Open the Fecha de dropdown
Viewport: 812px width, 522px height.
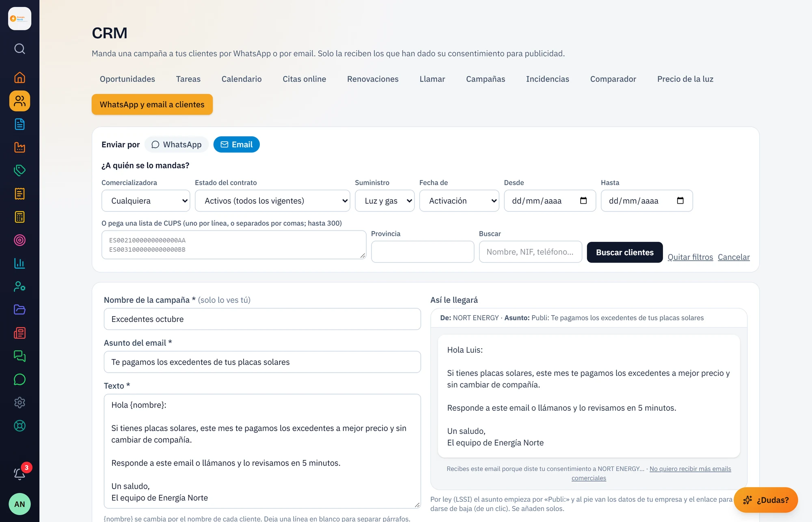point(459,201)
